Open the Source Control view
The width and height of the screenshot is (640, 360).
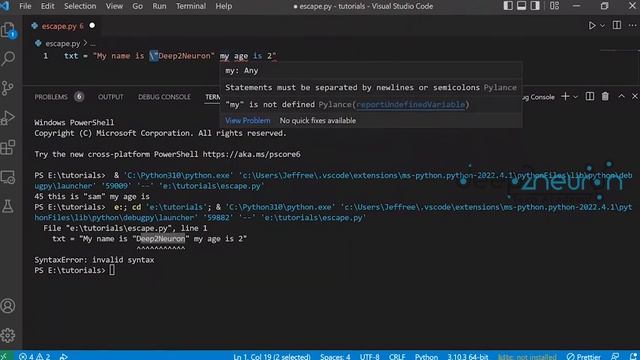pos(8,88)
